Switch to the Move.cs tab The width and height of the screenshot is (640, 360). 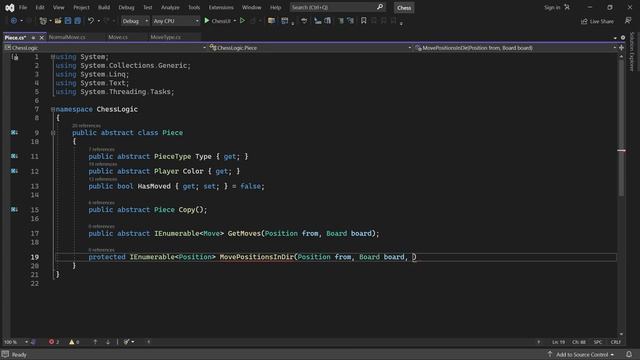118,37
